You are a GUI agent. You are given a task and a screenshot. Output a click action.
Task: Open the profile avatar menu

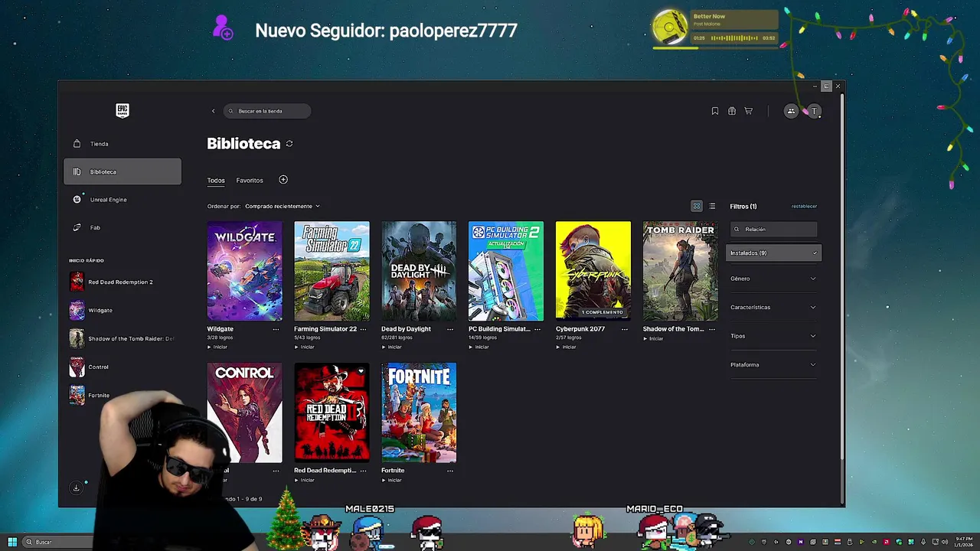[x=815, y=111]
